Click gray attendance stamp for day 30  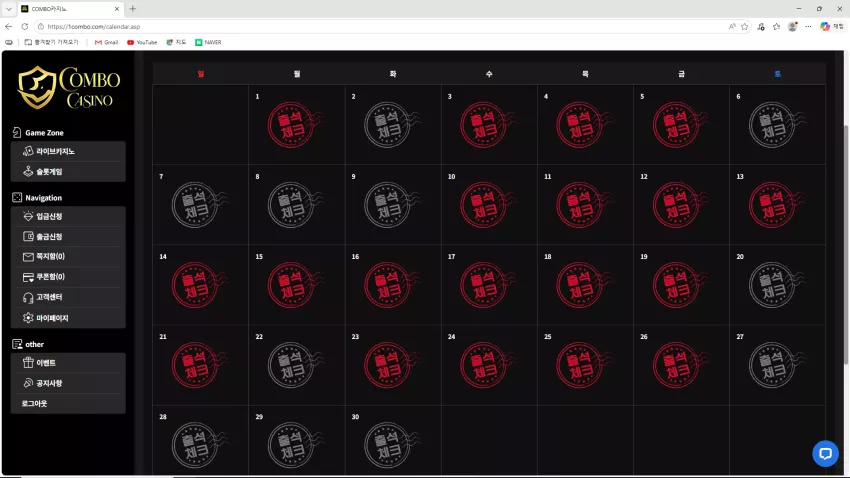(391, 445)
